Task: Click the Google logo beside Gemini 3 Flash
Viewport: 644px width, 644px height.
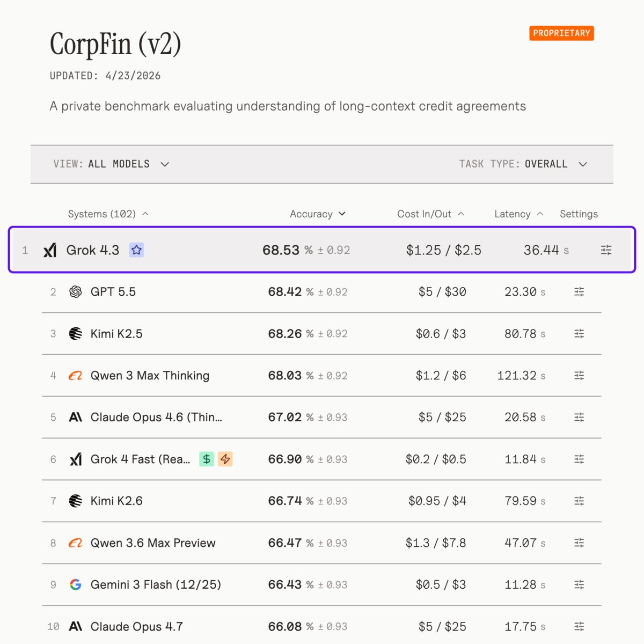Action: click(x=76, y=584)
